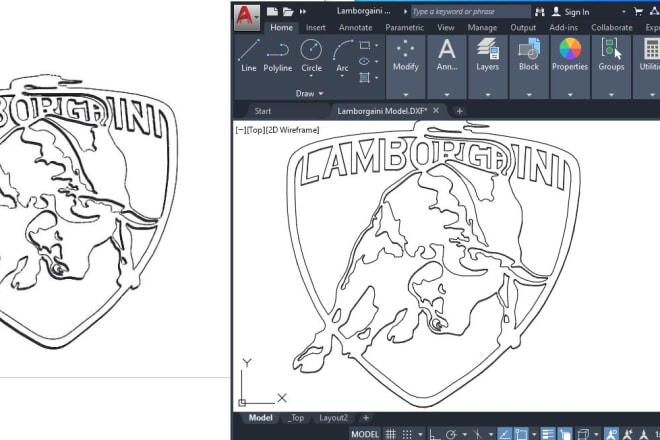Click the [-] viewport control
660x440 pixels.
coord(241,130)
